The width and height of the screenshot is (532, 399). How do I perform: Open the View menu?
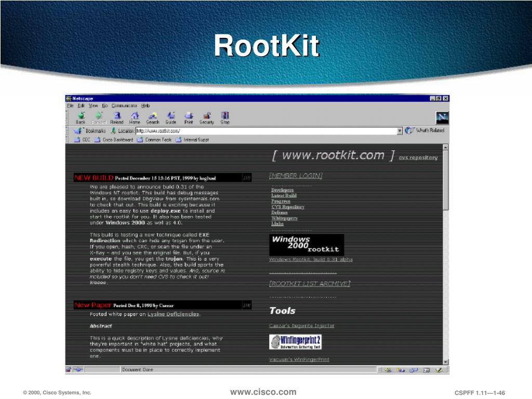(94, 106)
